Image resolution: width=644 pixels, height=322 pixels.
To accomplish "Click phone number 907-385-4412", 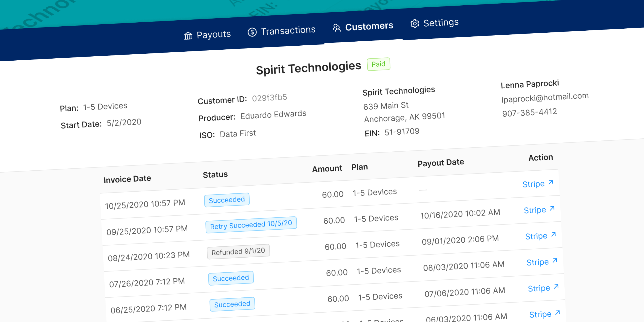I will coord(530,112).
